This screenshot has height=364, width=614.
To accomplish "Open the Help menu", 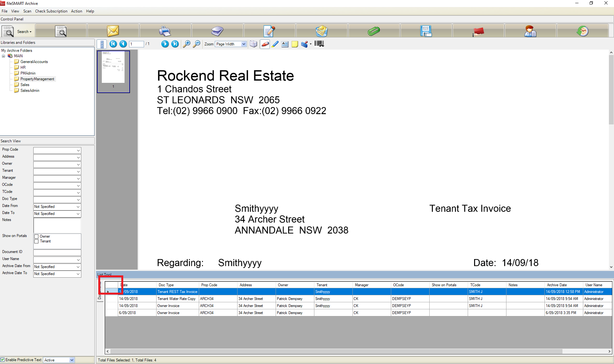I will click(x=90, y=11).
